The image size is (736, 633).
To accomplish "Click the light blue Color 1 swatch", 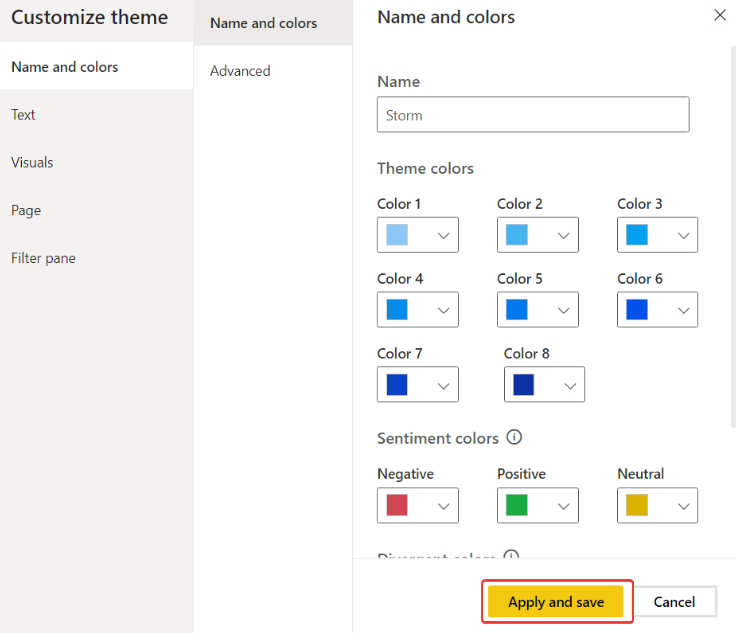I will pyautogui.click(x=397, y=235).
